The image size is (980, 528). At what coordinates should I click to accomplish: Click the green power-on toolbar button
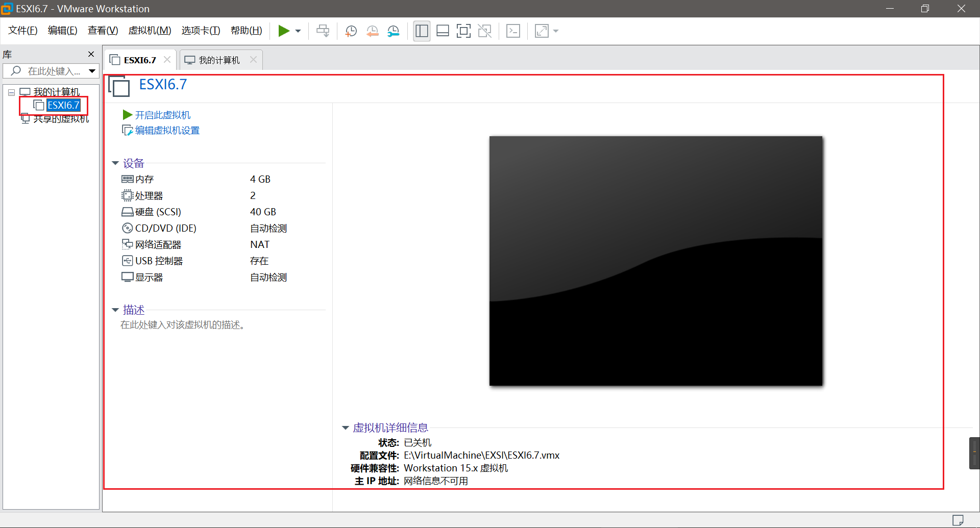284,31
